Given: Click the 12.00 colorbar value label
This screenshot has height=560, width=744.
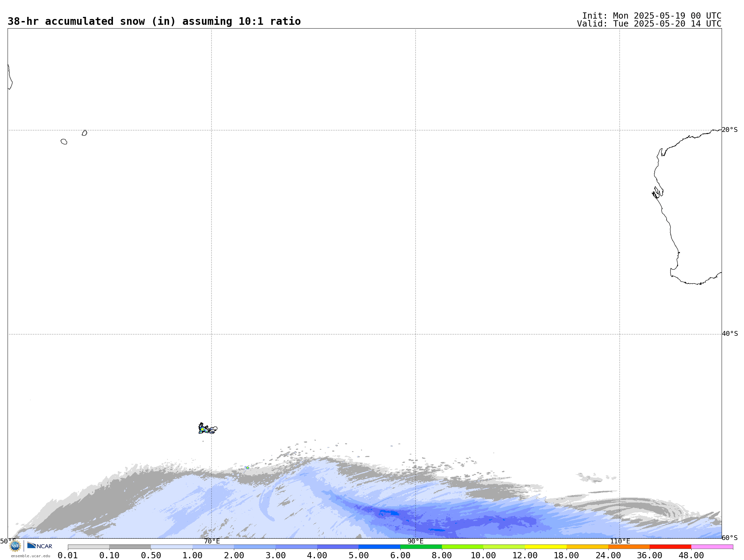Looking at the screenshot, I should [525, 556].
